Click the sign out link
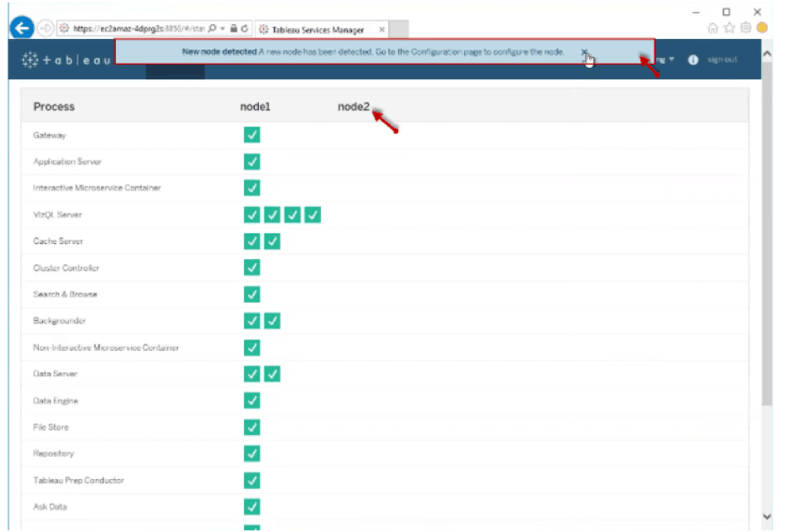Screen dimensions: 786x532 [721, 60]
